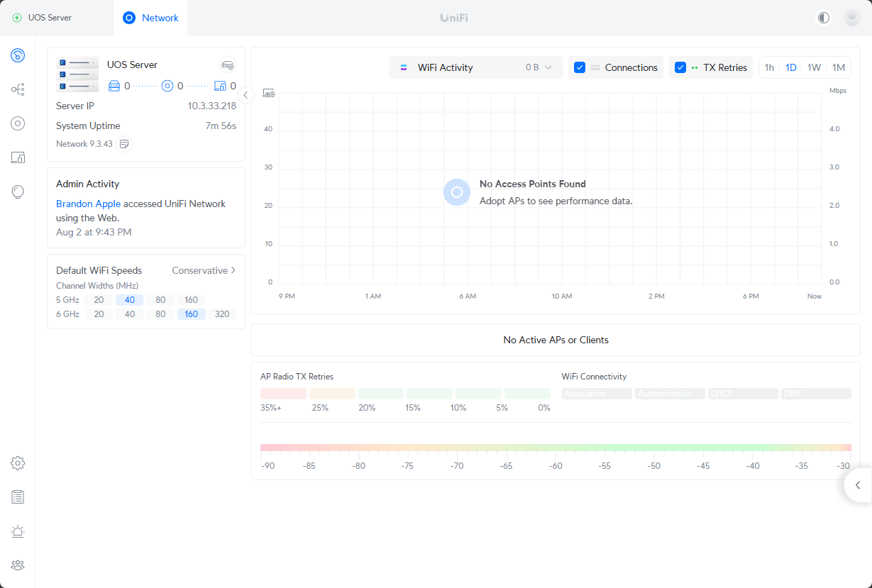Expand the Conservative WiFi speeds option
The image size is (872, 588).
pos(204,270)
